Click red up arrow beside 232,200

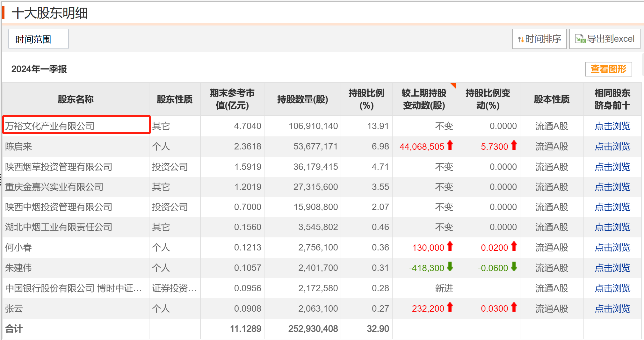click(450, 307)
